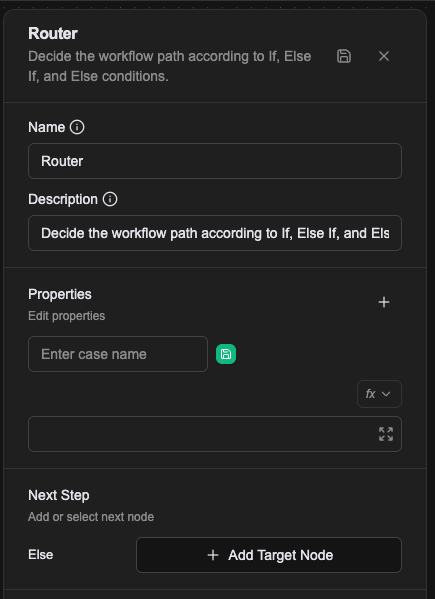Click the empty condition expression field
Viewport: 435px width, 599px height.
click(x=215, y=434)
